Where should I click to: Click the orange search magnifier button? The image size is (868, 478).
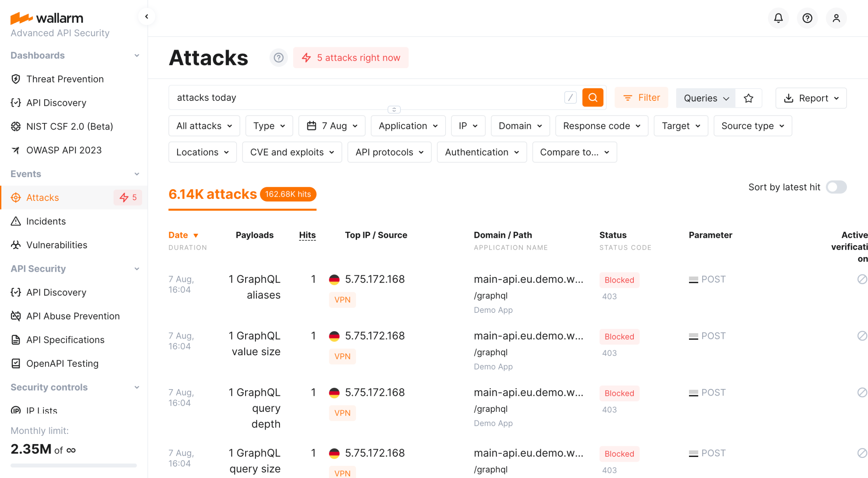(592, 98)
